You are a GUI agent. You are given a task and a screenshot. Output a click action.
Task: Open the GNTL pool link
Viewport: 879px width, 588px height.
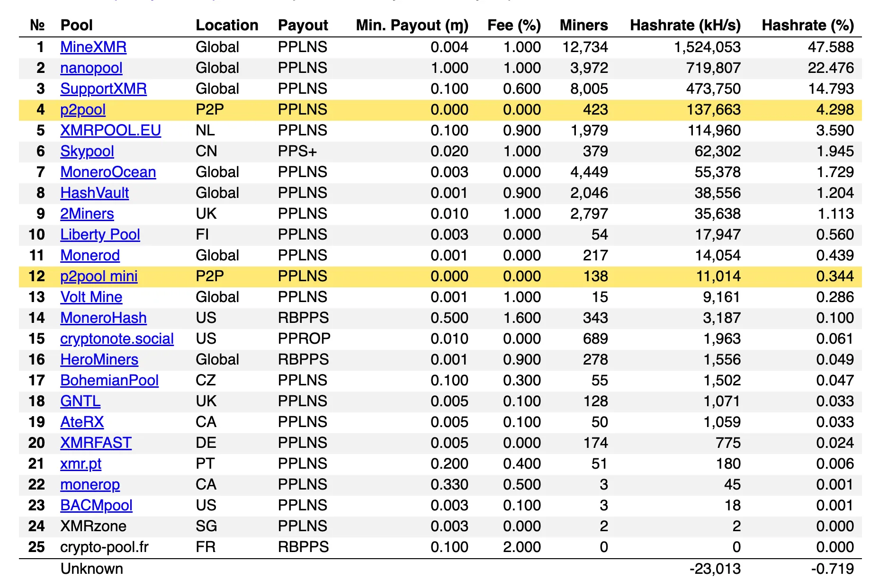[81, 401]
